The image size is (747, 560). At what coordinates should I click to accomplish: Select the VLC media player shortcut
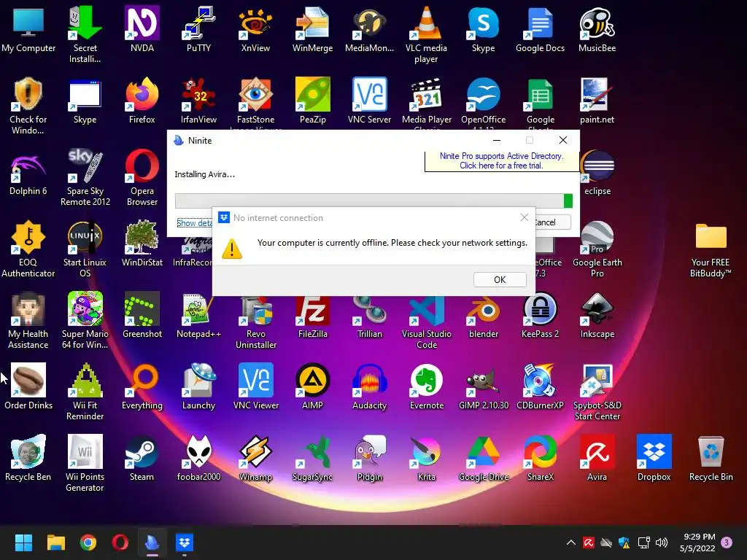pyautogui.click(x=426, y=35)
